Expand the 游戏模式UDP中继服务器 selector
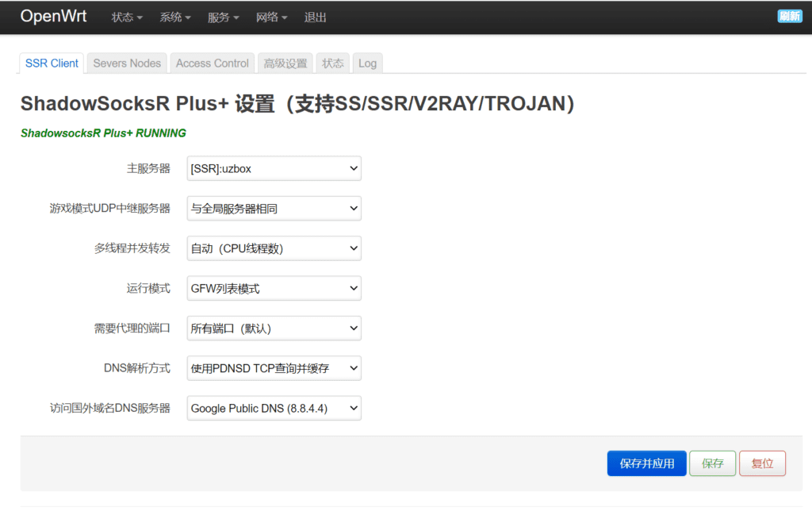 (274, 208)
